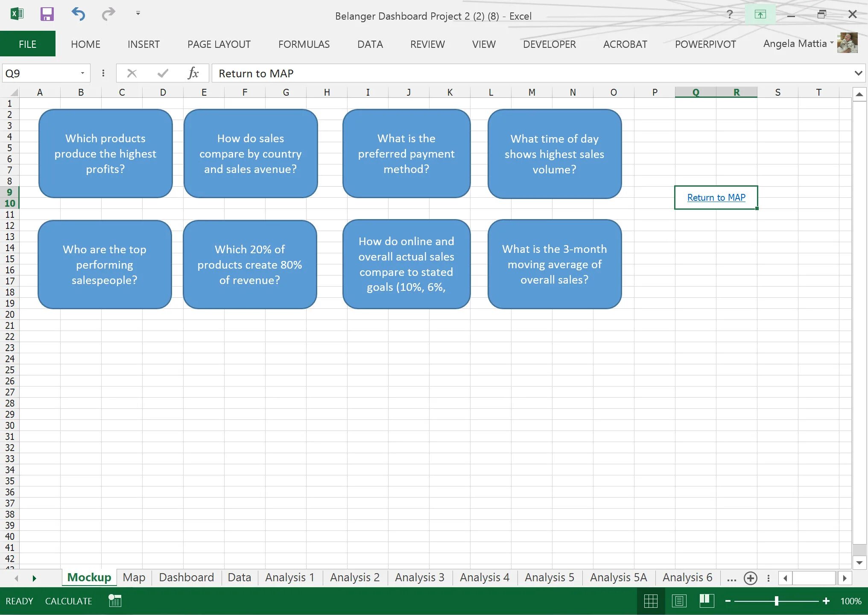Undo the last action

click(x=78, y=14)
